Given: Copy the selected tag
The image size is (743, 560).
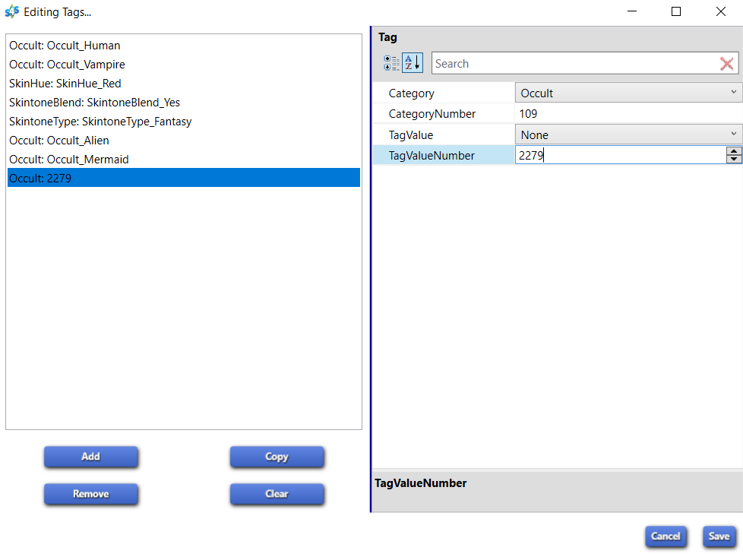Looking at the screenshot, I should click(x=277, y=457).
